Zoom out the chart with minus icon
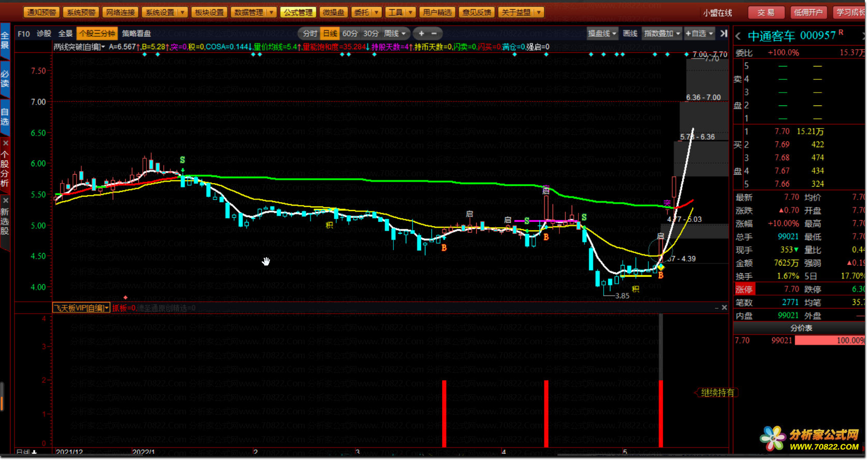This screenshot has height=460, width=868. click(x=434, y=34)
